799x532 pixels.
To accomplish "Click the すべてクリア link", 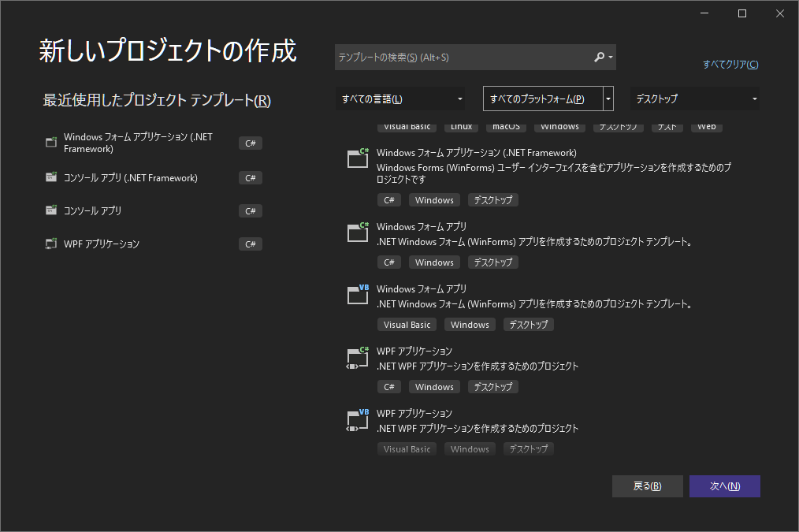I will tap(730, 64).
